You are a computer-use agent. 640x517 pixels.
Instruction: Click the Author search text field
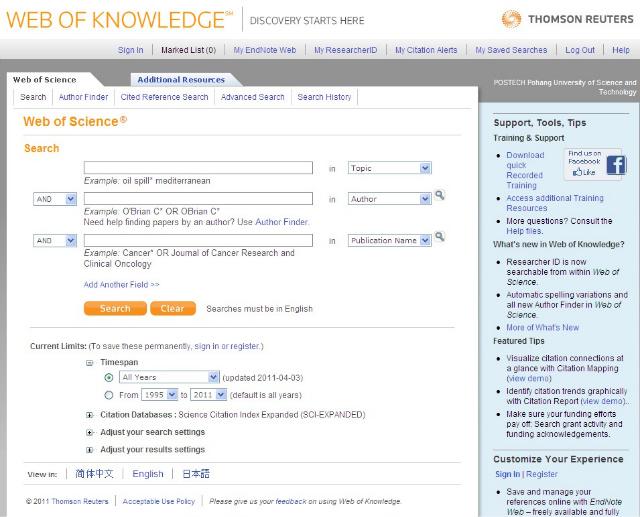point(198,199)
